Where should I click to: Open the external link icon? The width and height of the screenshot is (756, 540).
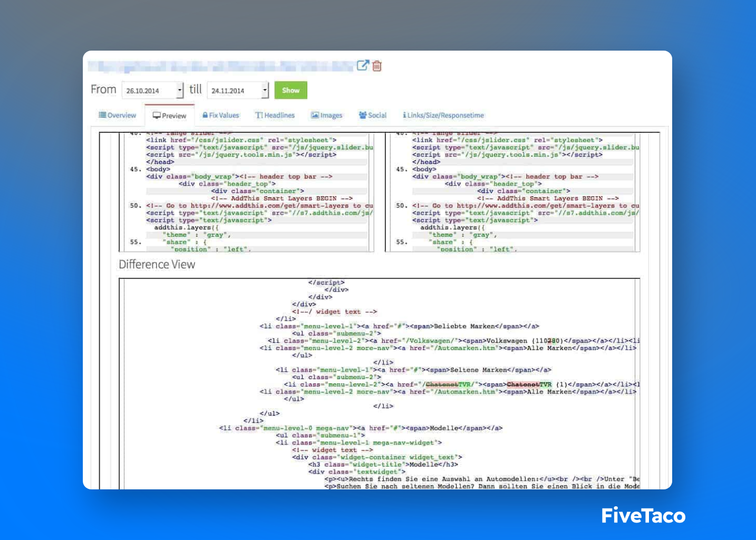(363, 65)
